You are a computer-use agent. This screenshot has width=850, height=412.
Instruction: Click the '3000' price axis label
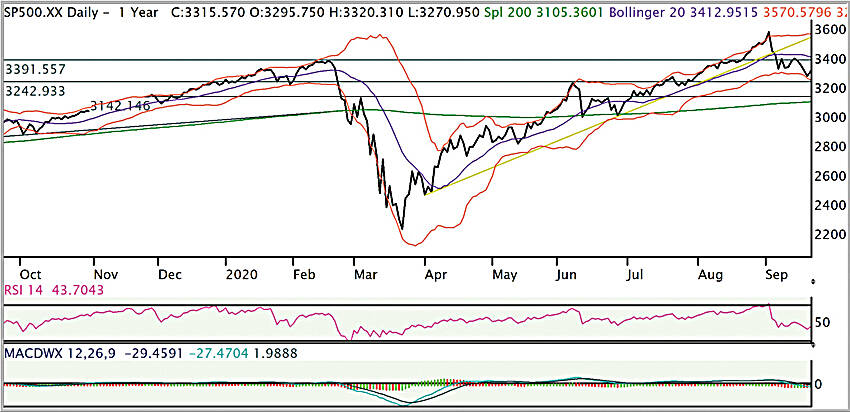point(832,117)
